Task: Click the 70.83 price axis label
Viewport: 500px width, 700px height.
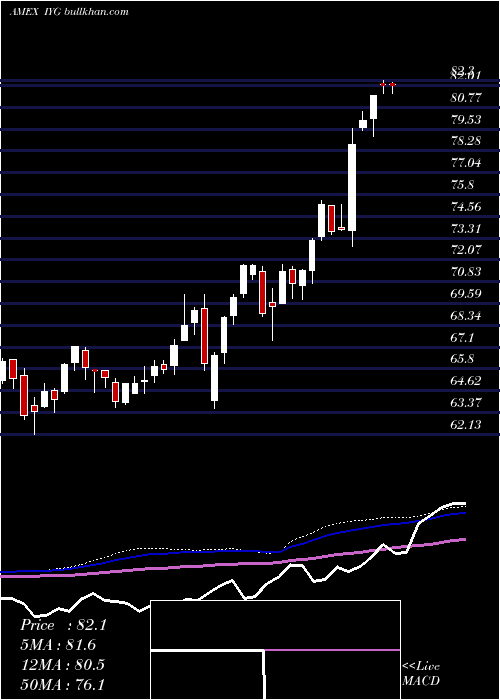Action: [x=466, y=272]
